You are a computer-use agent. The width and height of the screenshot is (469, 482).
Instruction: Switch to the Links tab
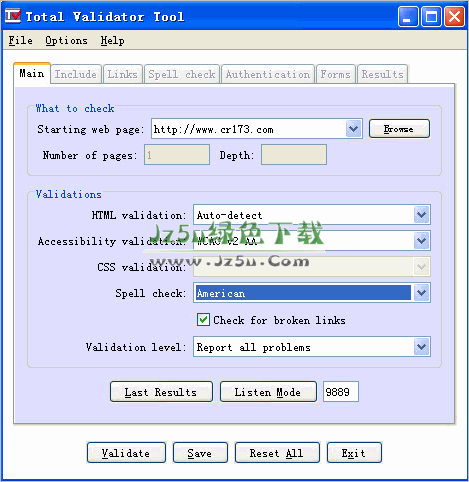click(x=123, y=74)
